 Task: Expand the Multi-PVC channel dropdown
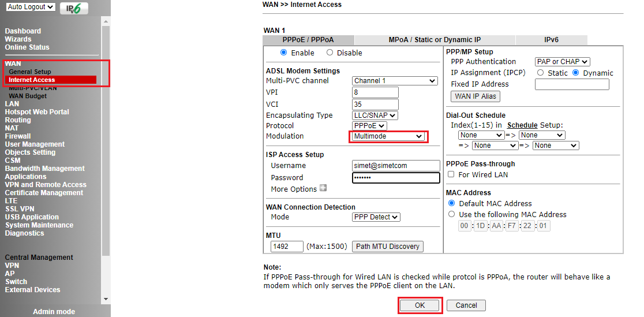tap(395, 81)
